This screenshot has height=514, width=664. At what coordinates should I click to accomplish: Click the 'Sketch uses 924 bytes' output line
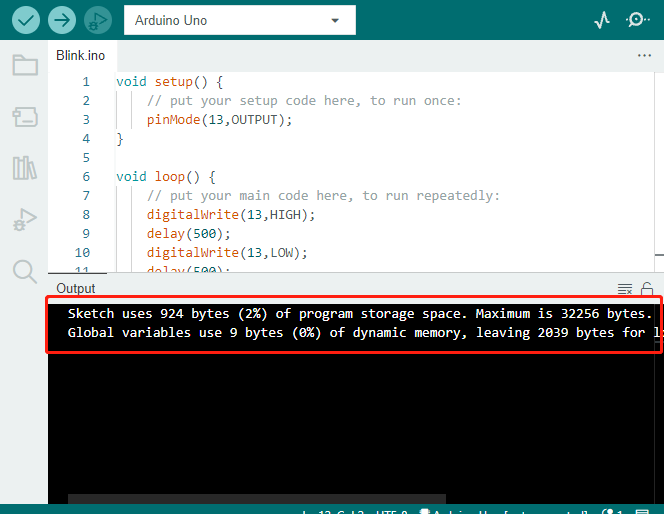click(359, 314)
